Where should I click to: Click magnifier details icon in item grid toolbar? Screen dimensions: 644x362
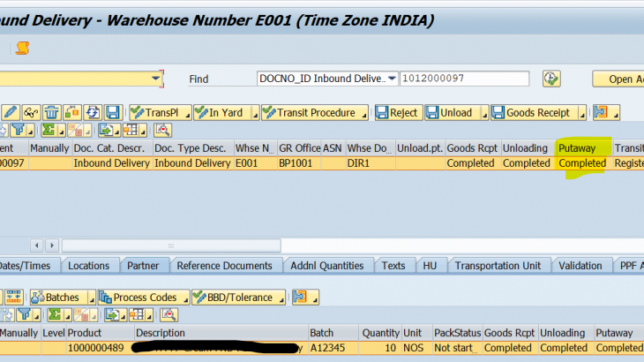coord(168,314)
